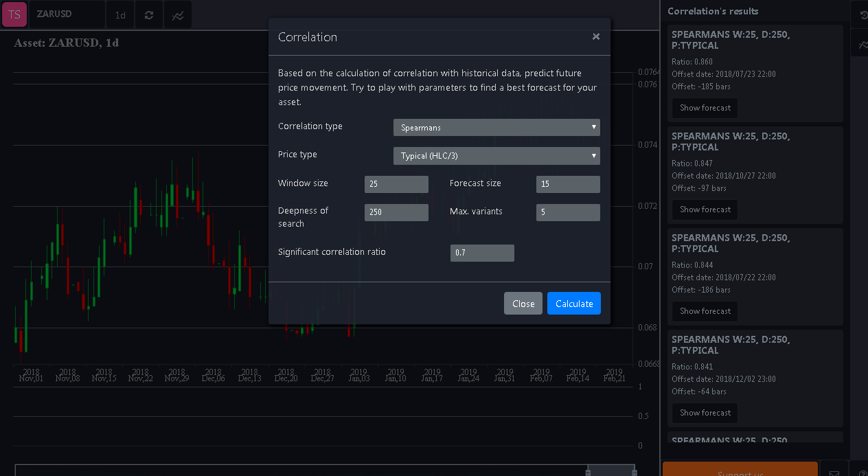The height and width of the screenshot is (476, 868).
Task: Click the Window size field
Action: (x=396, y=184)
